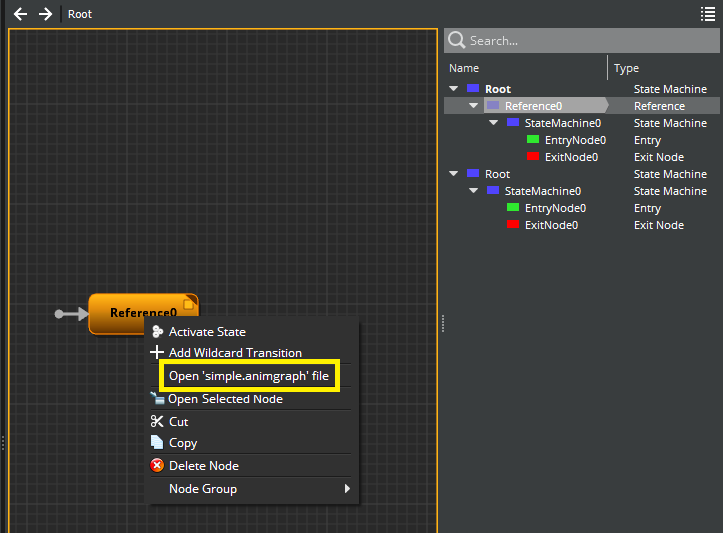Click the forward navigation arrow
723x533 pixels.
tap(45, 14)
